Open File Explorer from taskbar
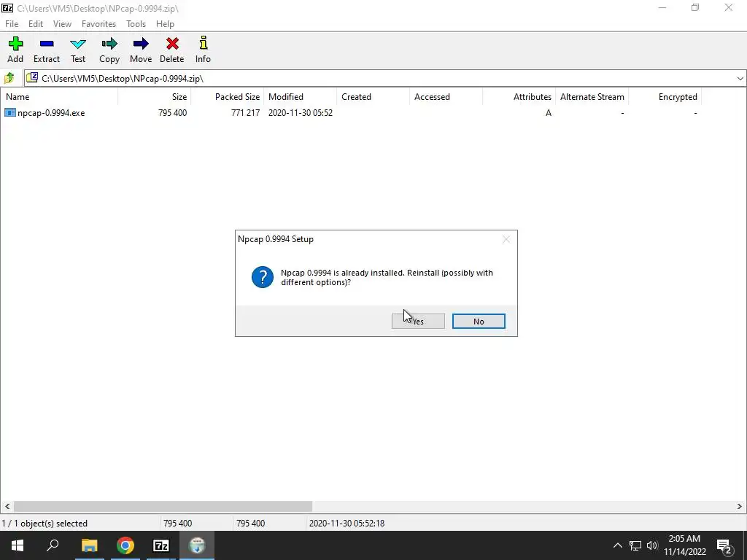Viewport: 747px width, 560px height. [x=89, y=545]
